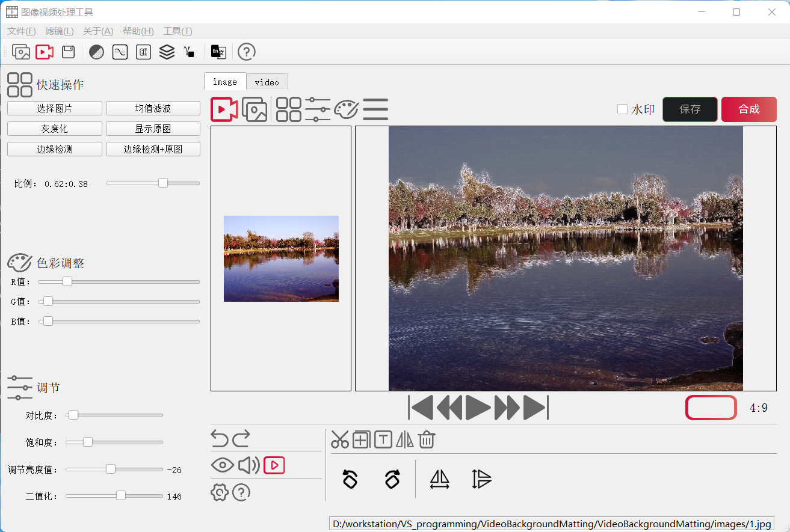The width and height of the screenshot is (790, 532).
Task: Click the 调节亮度值 slider handle
Action: 111,469
